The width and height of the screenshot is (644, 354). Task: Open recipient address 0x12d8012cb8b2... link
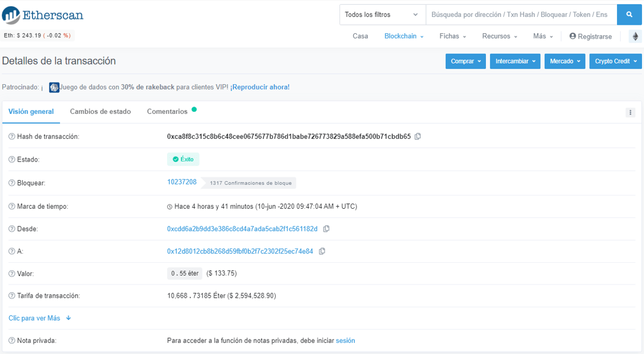[240, 251]
